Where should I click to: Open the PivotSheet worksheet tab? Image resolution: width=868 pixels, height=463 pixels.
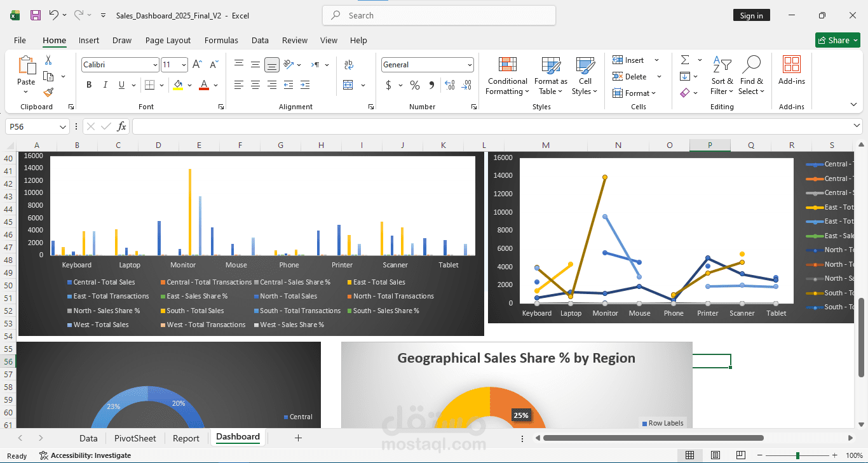tap(135, 438)
